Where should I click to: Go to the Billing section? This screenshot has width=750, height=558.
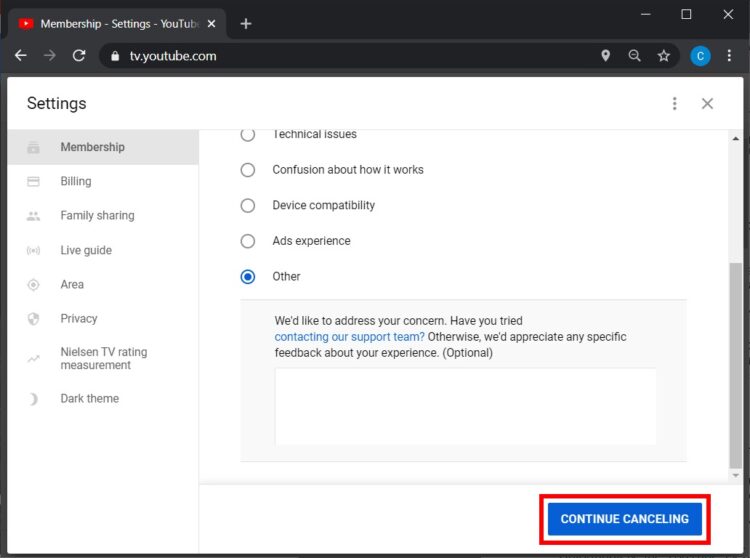[x=103, y=181]
